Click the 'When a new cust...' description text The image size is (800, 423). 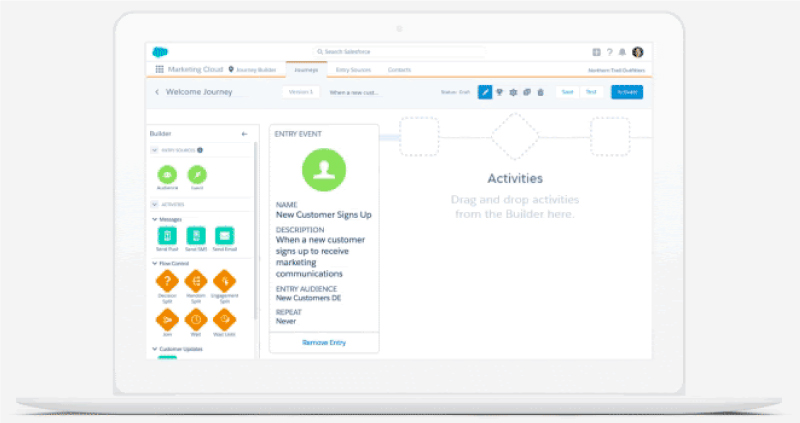pos(354,93)
